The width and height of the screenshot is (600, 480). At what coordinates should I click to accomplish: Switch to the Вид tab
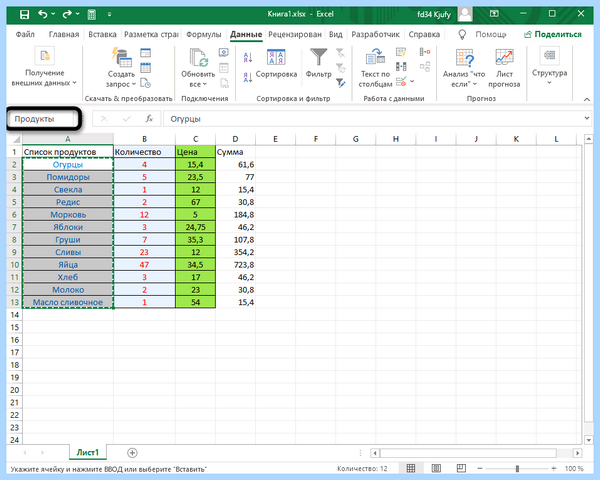click(x=336, y=34)
